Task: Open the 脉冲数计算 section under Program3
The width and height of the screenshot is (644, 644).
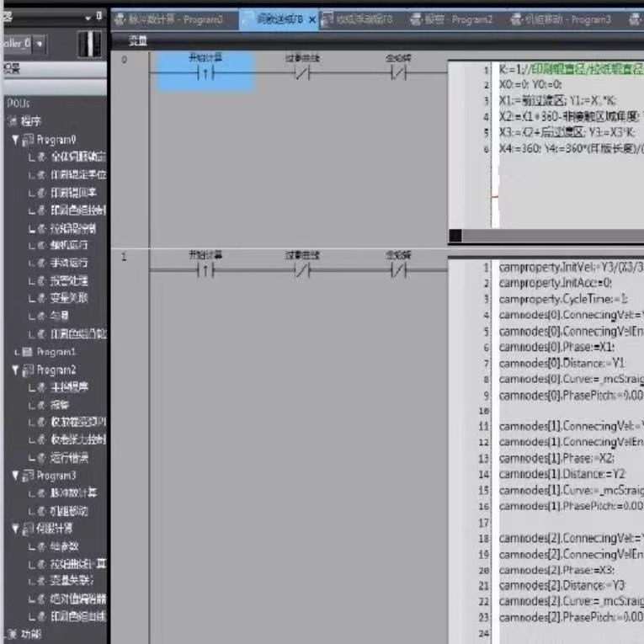Action: [73, 492]
